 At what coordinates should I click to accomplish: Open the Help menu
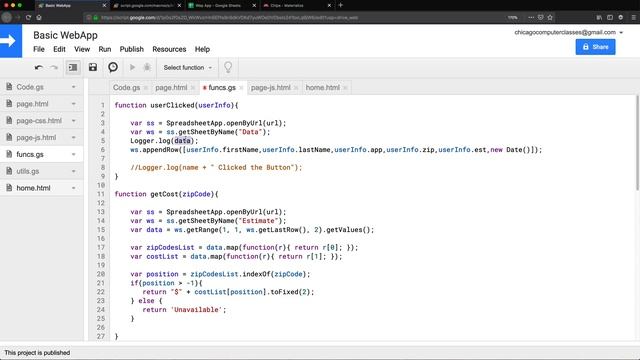pyautogui.click(x=202, y=49)
